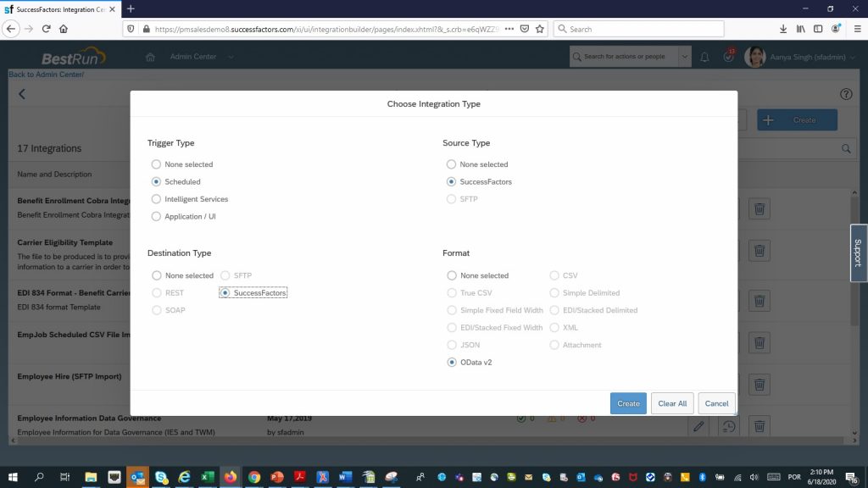
Task: Choose None selected under Destination Type
Action: 157,275
